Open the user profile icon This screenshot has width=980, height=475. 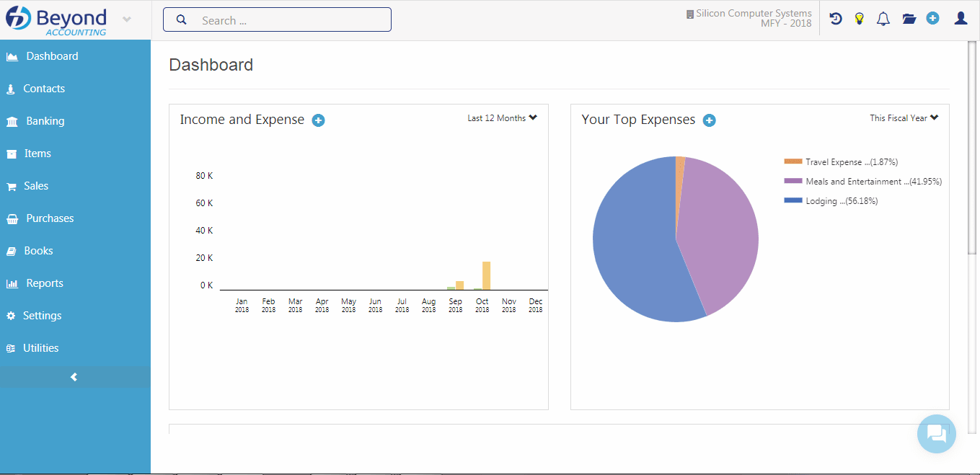[961, 19]
